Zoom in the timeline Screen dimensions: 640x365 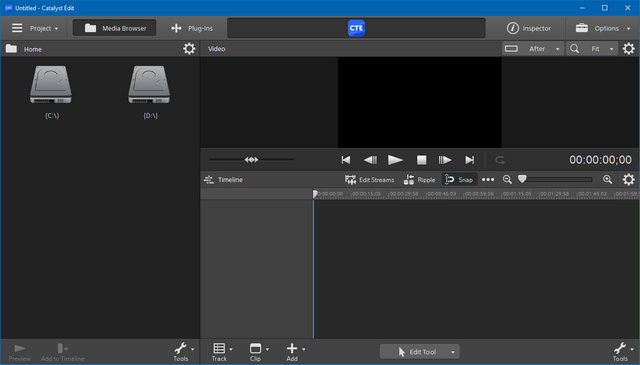[x=607, y=179]
